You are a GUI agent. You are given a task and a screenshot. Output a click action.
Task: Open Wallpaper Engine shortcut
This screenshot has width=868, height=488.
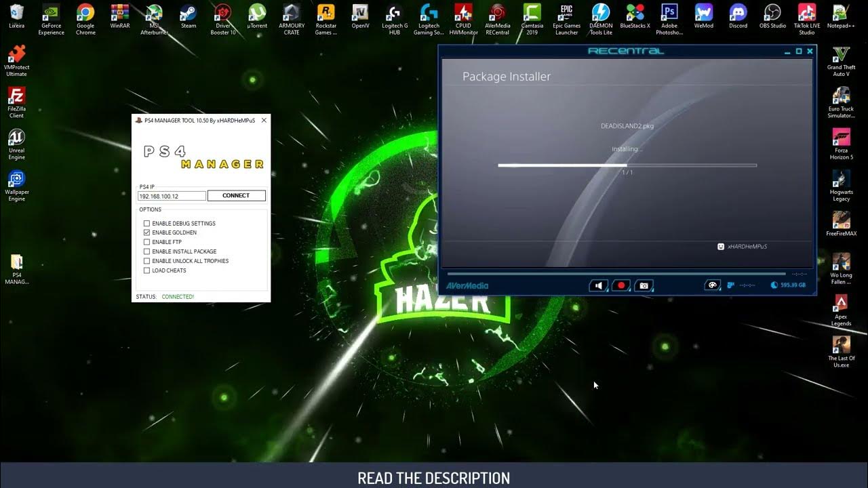16,186
